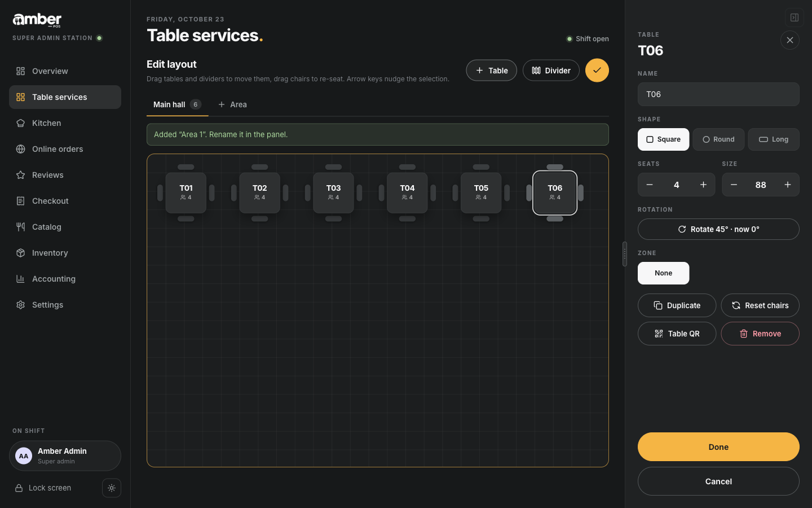Image resolution: width=812 pixels, height=508 pixels.
Task: Toggle the light/dark theme sun icon
Action: (x=112, y=488)
